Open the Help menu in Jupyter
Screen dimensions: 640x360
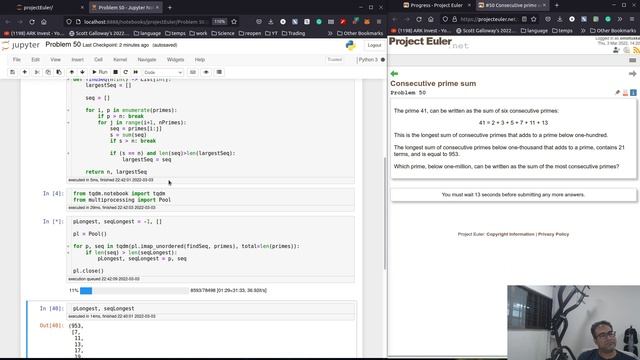coord(200,60)
